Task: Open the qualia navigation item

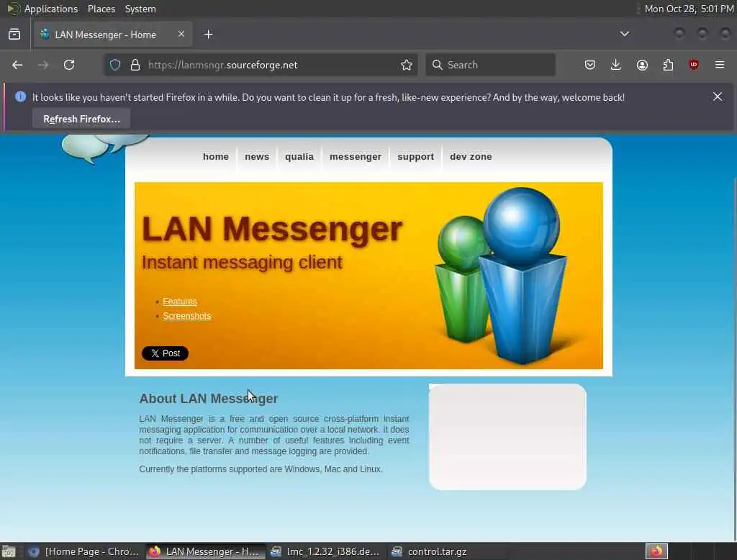Action: point(299,157)
